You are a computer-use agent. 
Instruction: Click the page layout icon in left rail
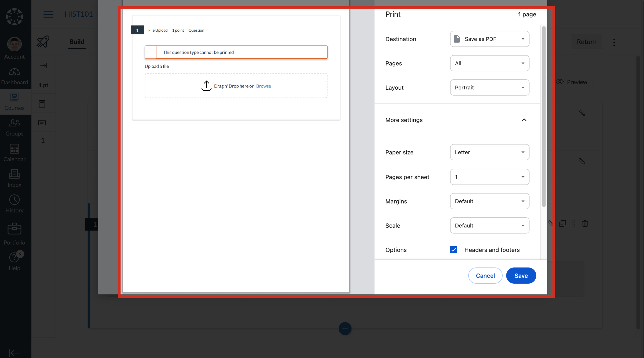tap(42, 104)
